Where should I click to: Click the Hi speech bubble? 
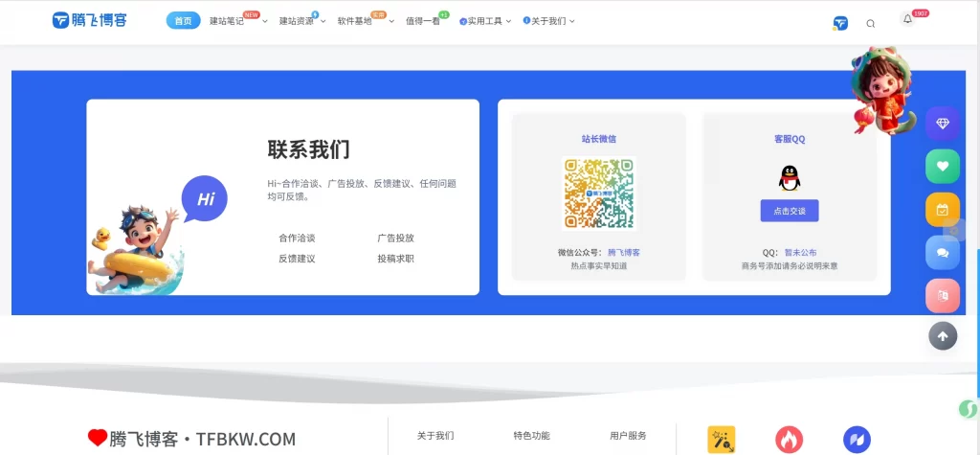205,200
